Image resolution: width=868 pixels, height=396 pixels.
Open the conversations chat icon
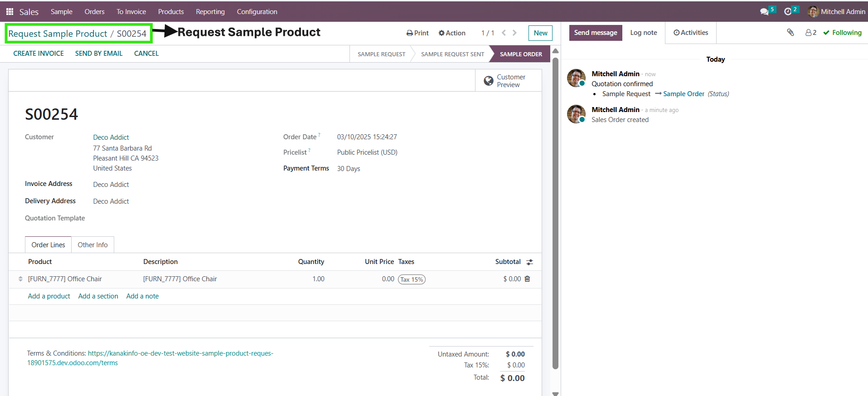tap(764, 11)
